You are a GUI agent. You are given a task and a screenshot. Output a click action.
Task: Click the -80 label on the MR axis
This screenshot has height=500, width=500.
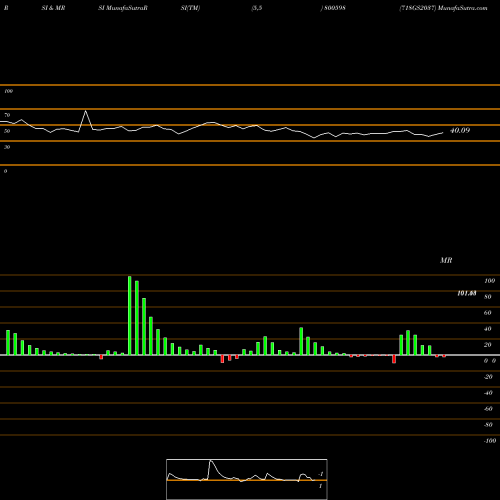(x=488, y=425)
